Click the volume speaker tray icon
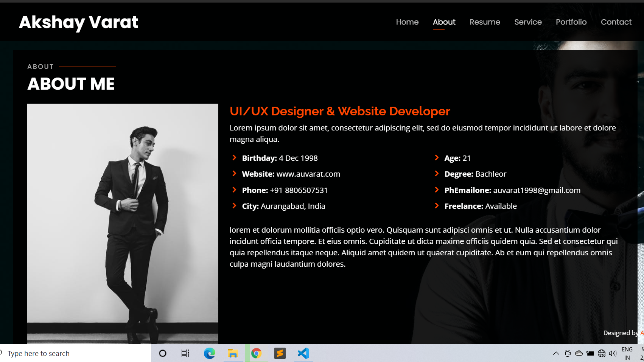 click(x=613, y=353)
